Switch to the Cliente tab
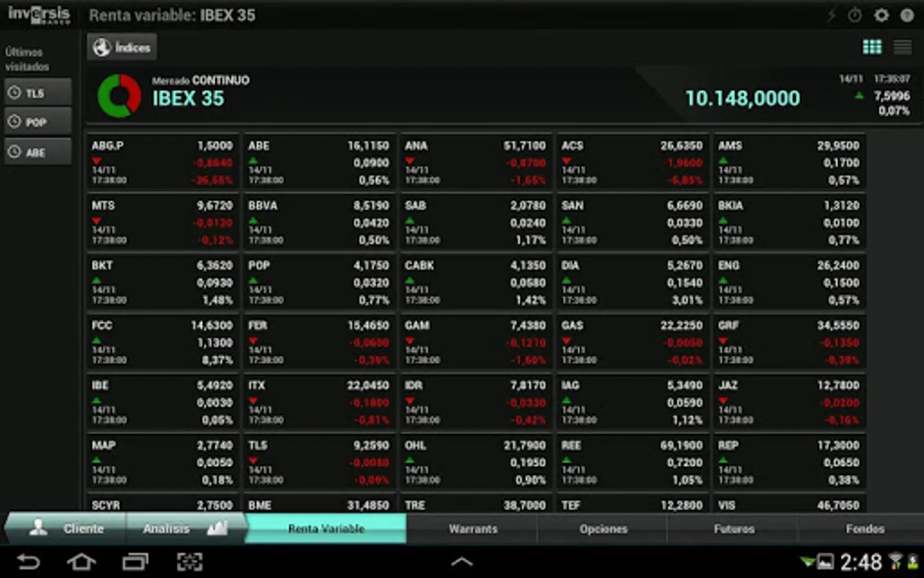Image resolution: width=924 pixels, height=578 pixels. click(65, 529)
